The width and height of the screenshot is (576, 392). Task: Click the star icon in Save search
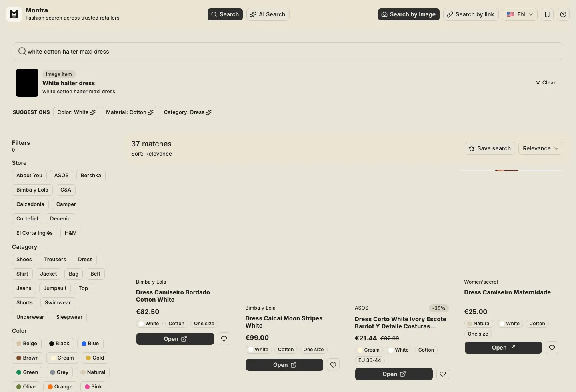coord(472,148)
